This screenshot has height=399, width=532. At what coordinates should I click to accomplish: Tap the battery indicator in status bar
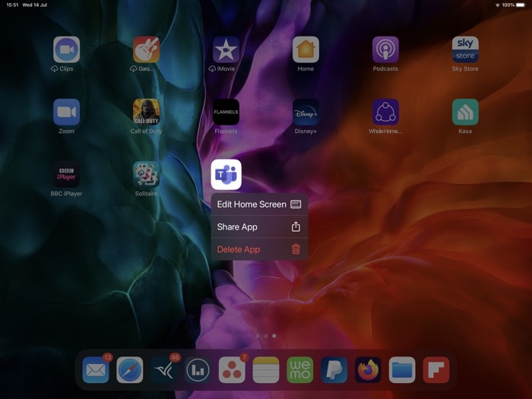pyautogui.click(x=520, y=5)
